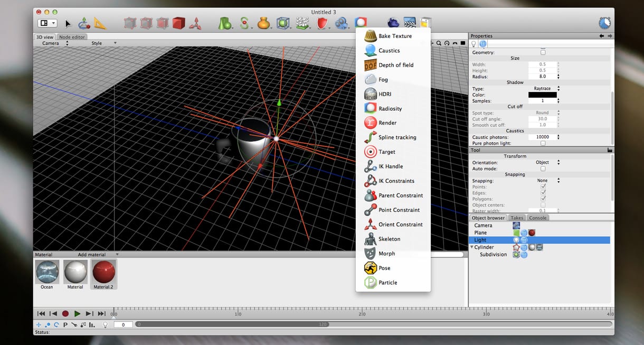
Task: Click the Render tag icon in the menu
Action: [x=370, y=123]
